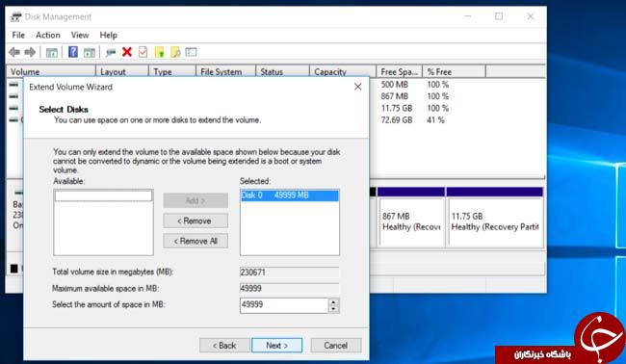
Task: Close the Extend Volume Wizard dialog
Action: click(357, 87)
